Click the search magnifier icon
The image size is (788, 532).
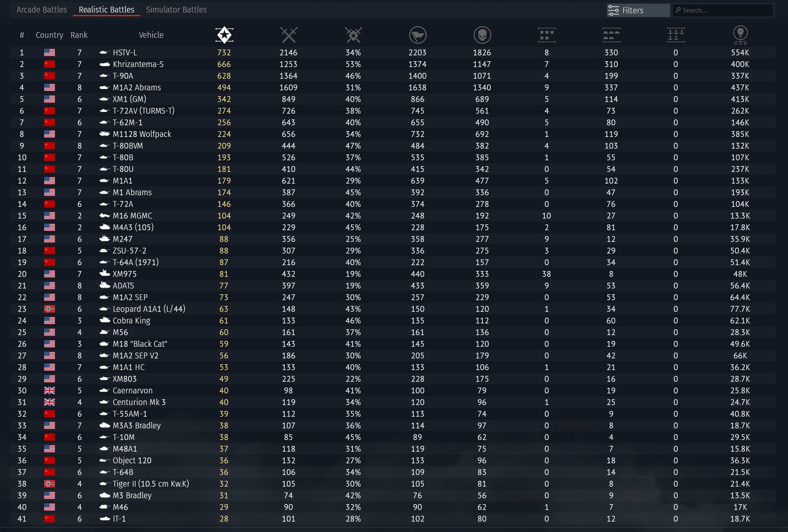[x=678, y=10]
